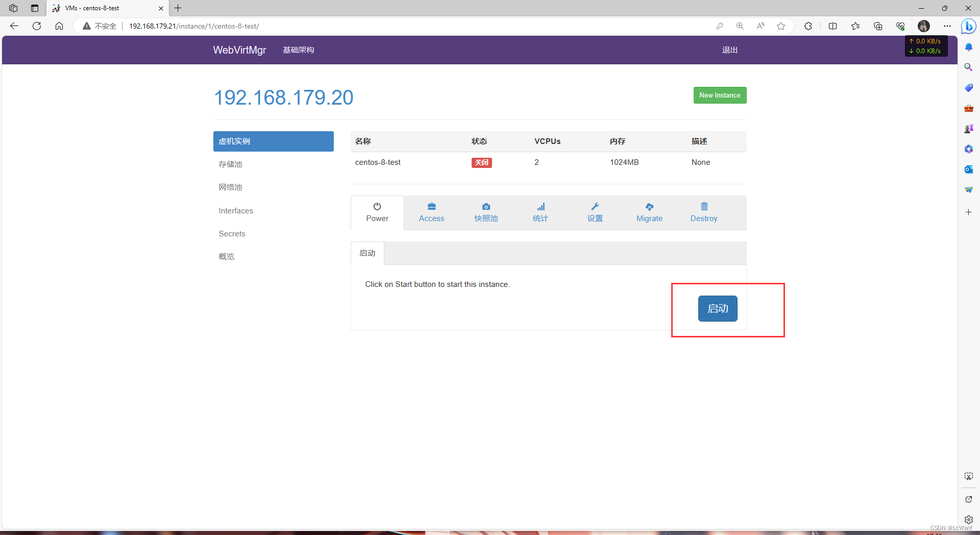Click the browser back arrow

coord(14,26)
